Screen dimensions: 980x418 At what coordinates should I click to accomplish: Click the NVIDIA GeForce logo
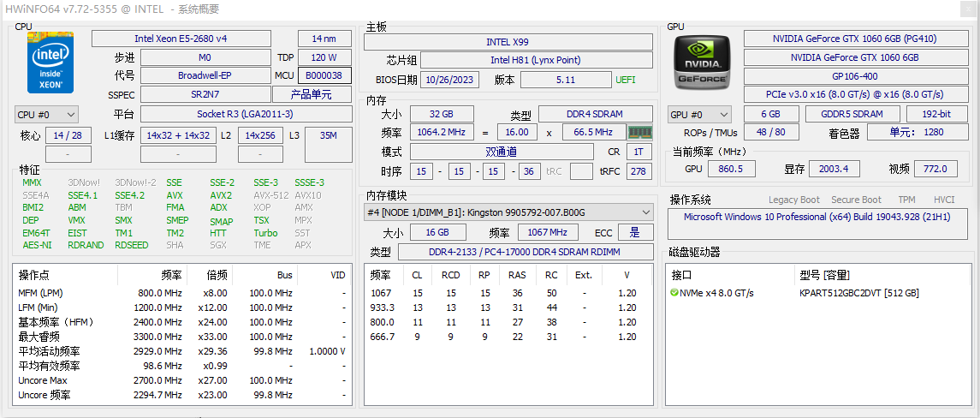703,64
